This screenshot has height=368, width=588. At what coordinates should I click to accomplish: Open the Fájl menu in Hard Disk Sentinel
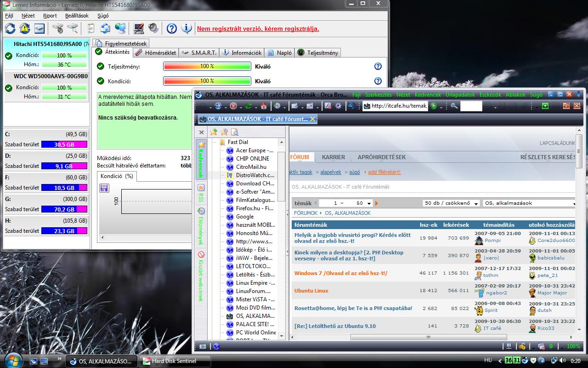[x=9, y=15]
